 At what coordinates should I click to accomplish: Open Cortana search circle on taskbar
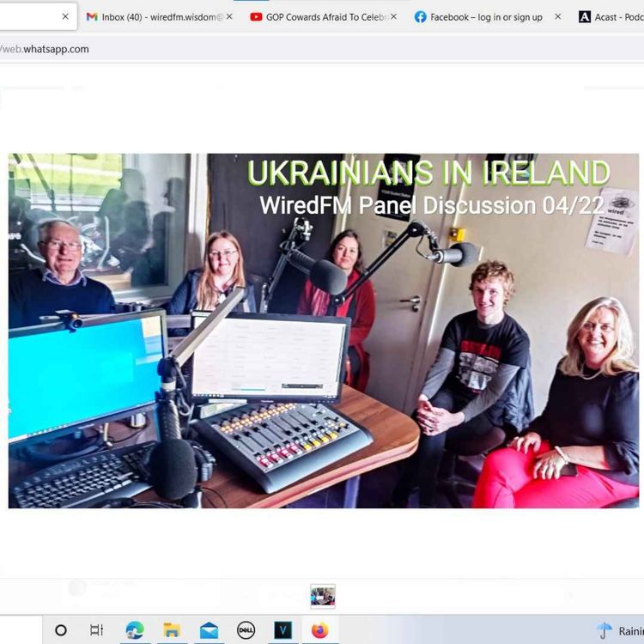click(x=61, y=630)
